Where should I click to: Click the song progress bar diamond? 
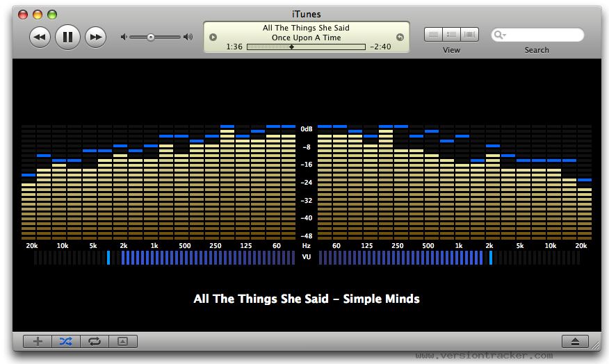pos(292,47)
